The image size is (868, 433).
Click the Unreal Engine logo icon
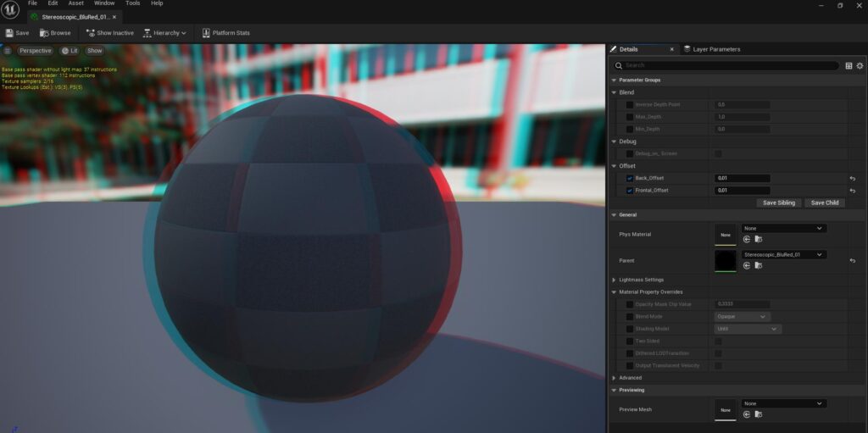[x=10, y=9]
